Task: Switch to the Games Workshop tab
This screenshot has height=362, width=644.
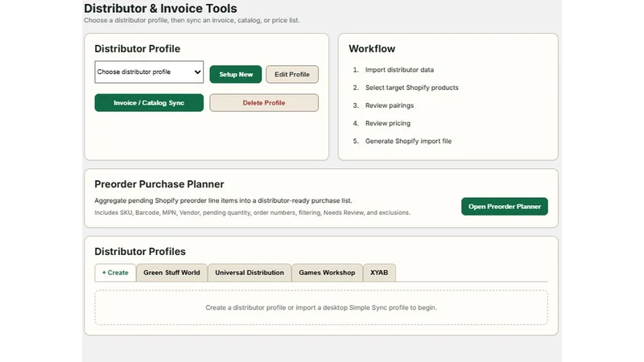Action: click(x=327, y=273)
